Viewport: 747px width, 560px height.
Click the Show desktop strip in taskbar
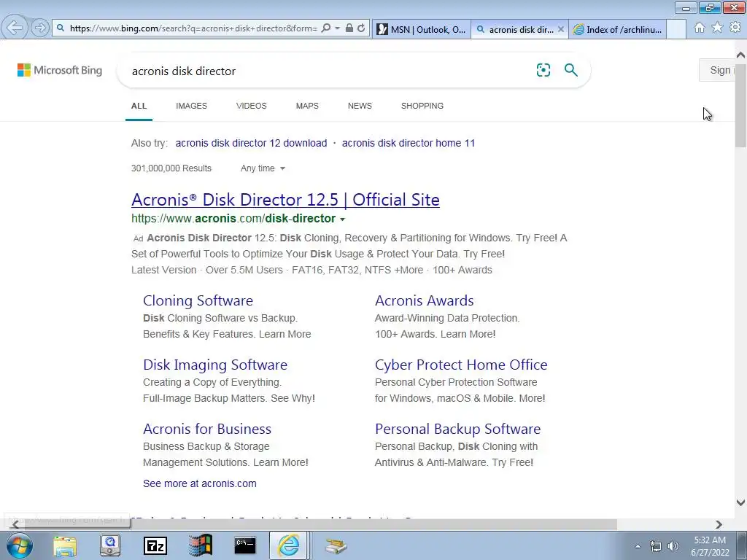(741, 545)
